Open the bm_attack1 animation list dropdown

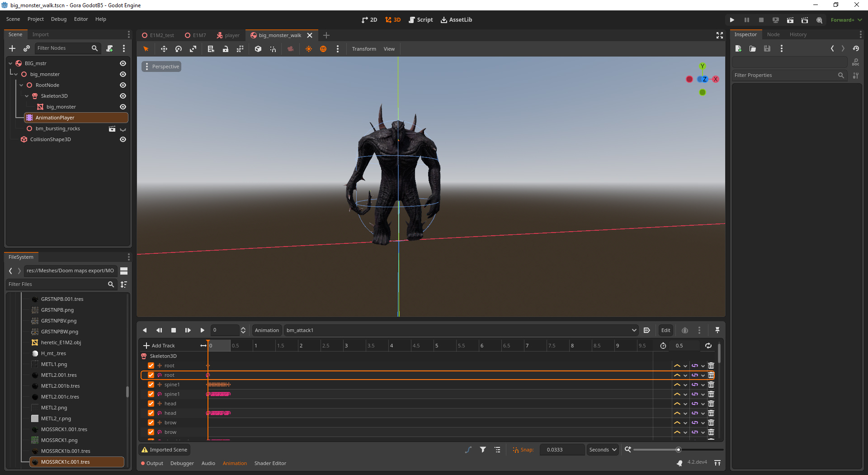(634, 330)
